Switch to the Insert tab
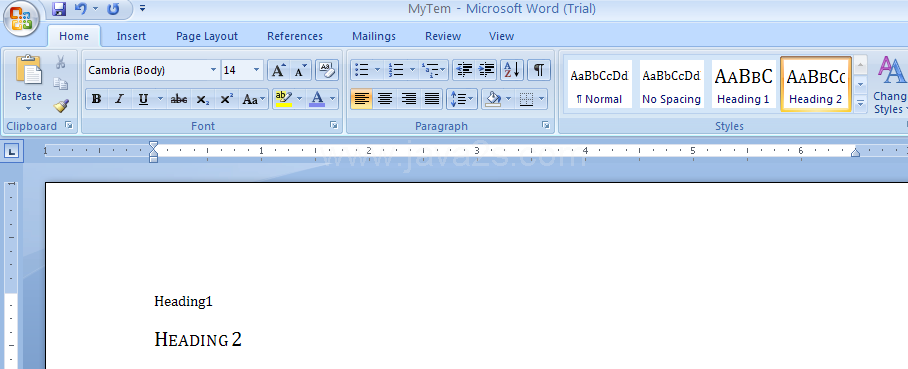908x369 pixels. pyautogui.click(x=131, y=36)
